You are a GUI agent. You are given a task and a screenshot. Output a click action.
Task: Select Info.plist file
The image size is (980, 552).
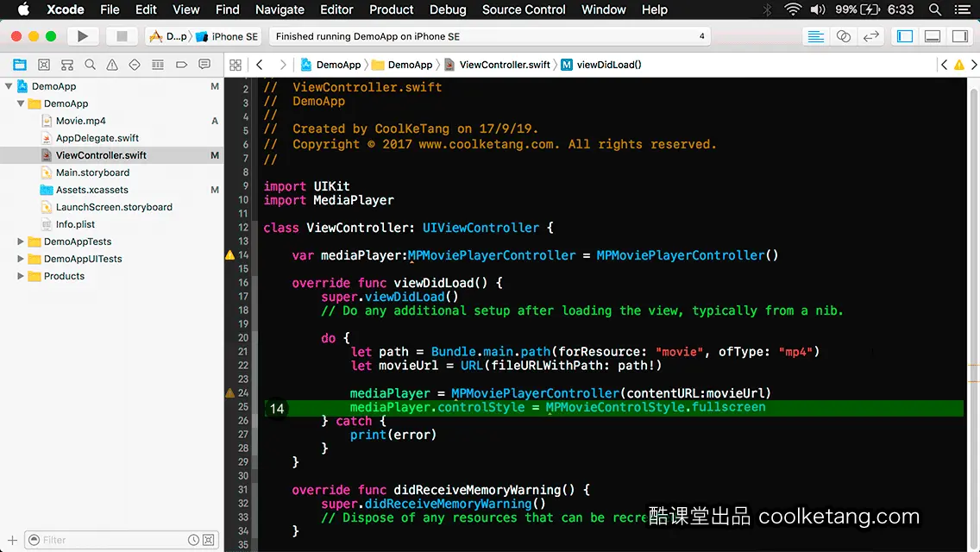click(x=75, y=223)
